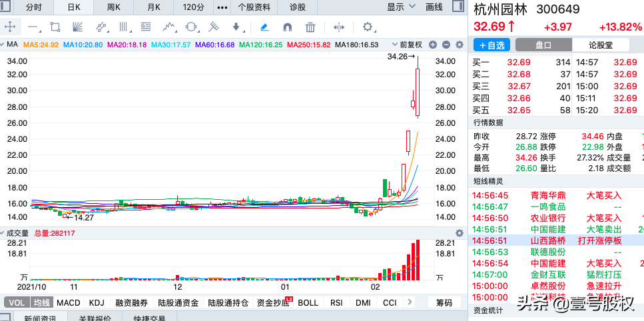Open more periods via three dots
The image size is (644, 321).
coord(222,7)
